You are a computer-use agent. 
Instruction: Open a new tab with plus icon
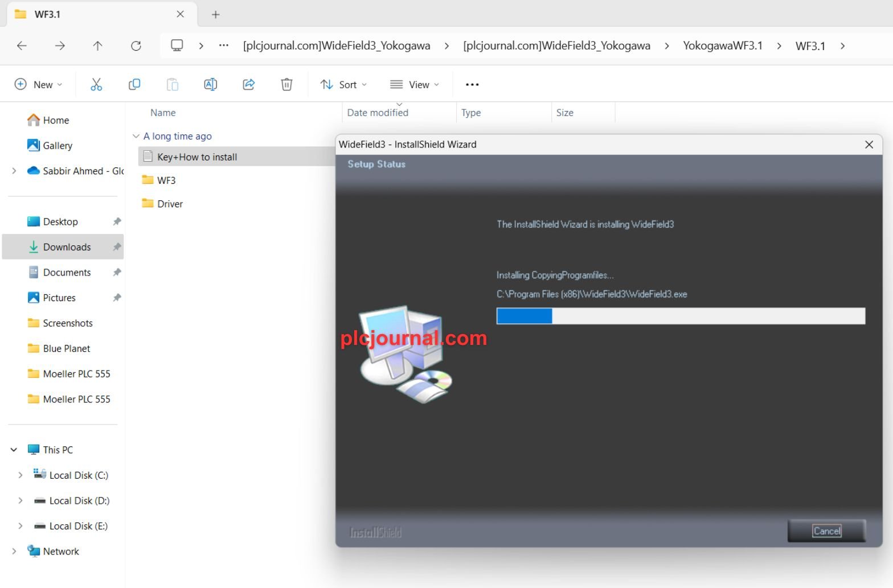pos(215,14)
